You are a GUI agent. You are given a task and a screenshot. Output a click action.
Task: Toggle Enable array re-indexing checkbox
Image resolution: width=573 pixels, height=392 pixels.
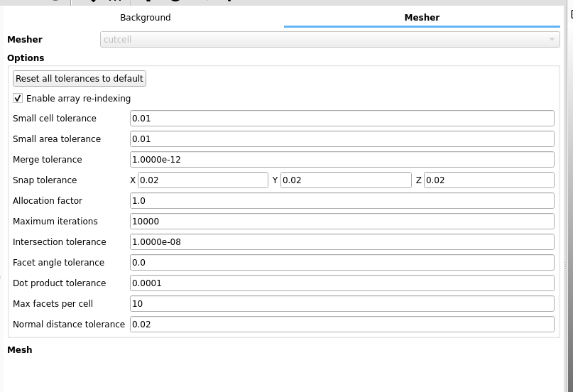(x=18, y=99)
